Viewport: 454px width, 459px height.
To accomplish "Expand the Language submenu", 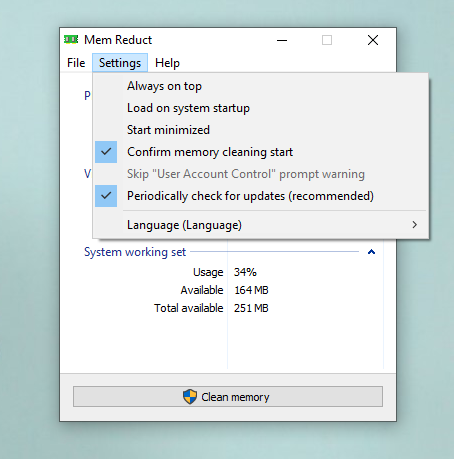I will [x=261, y=225].
